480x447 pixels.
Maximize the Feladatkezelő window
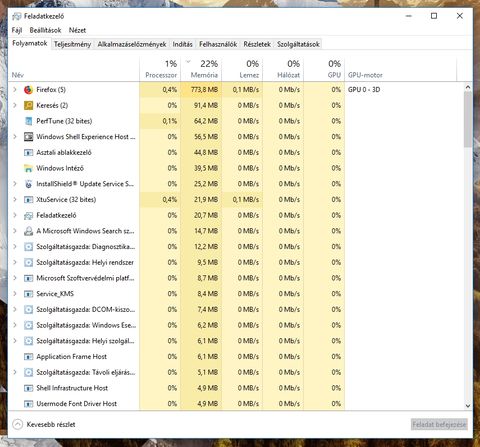pos(434,16)
